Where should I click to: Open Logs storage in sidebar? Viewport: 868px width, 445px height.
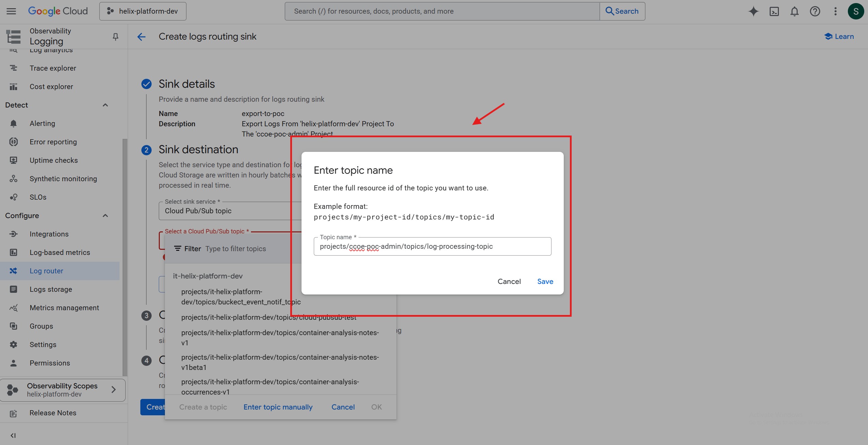(x=51, y=289)
